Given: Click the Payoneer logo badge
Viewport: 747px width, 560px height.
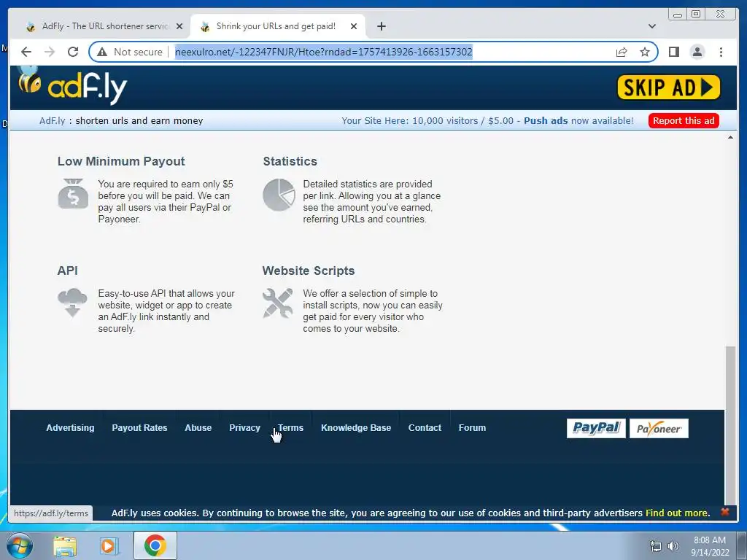Looking at the screenshot, I should (x=659, y=428).
